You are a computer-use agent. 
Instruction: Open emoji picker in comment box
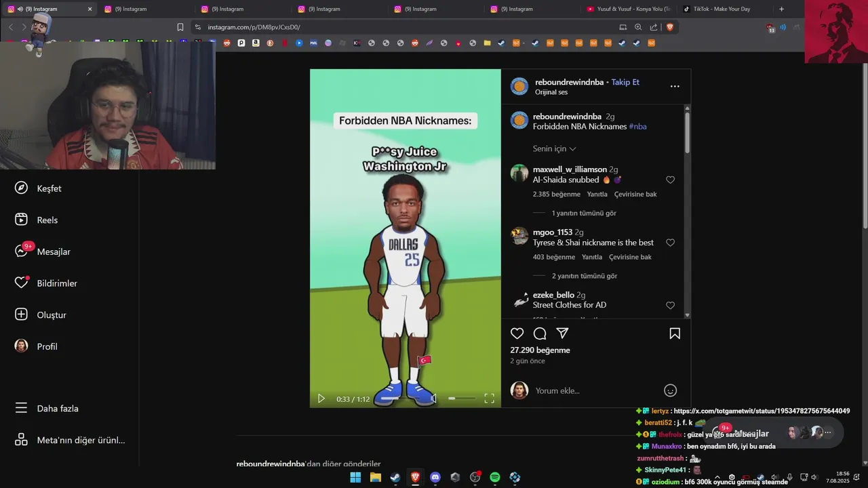tap(670, 390)
